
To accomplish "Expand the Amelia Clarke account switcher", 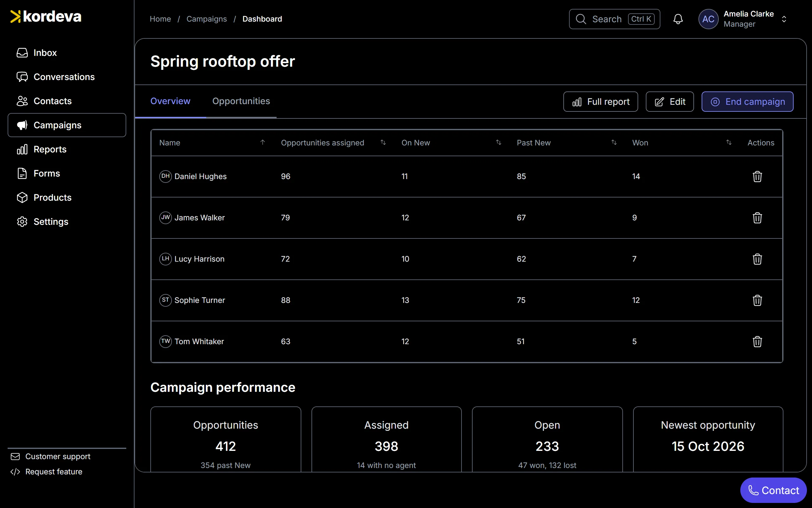I will click(x=784, y=19).
